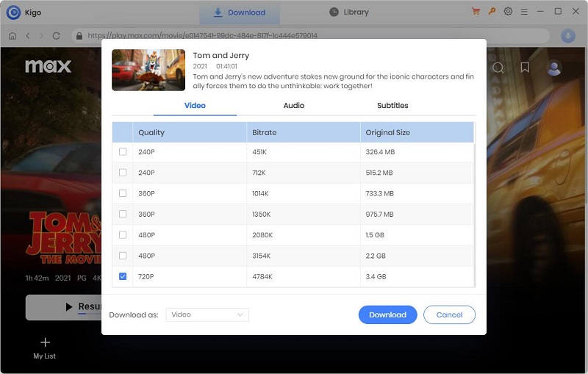The image size is (588, 374).
Task: Go to the browser home icon
Action: pyautogui.click(x=12, y=35)
